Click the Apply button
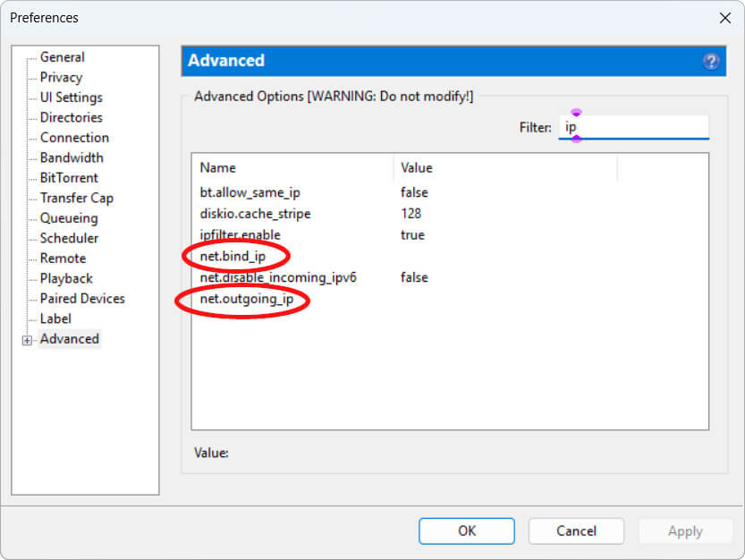The width and height of the screenshot is (745, 560). pyautogui.click(x=685, y=531)
